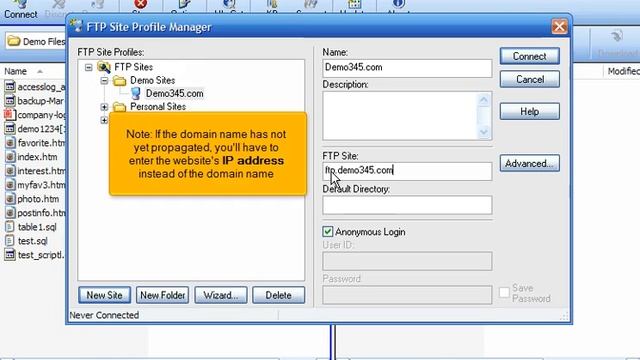Click the backup-Mar file icon

pos(10,100)
